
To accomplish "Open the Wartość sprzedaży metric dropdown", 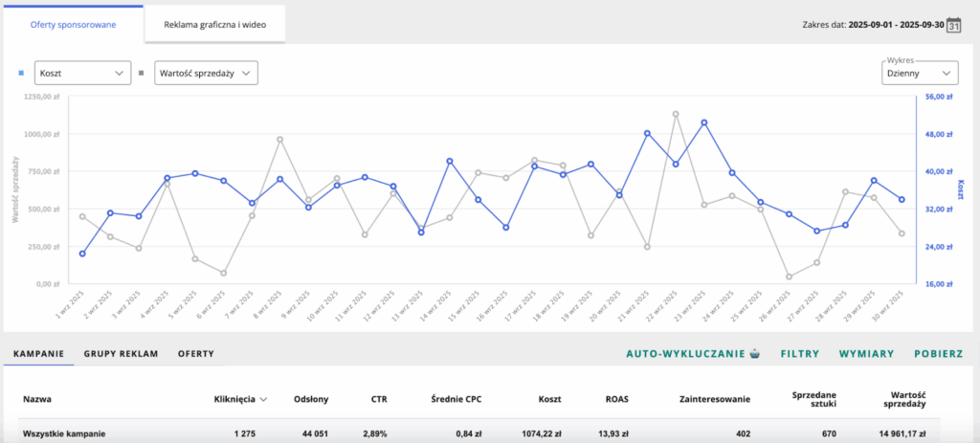I will (206, 73).
